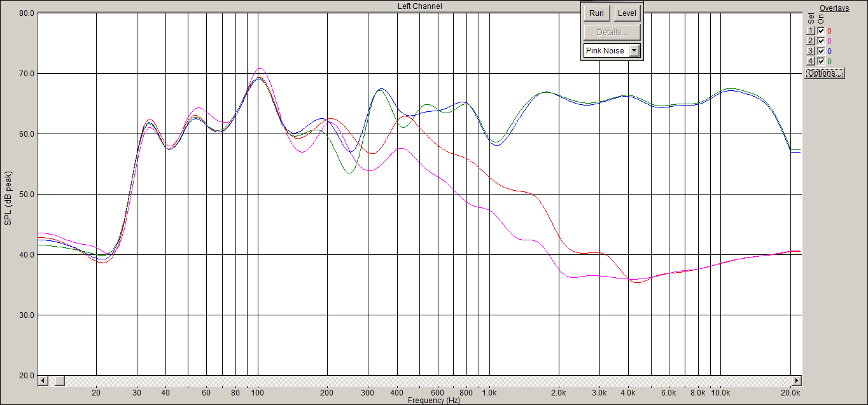Click the SPL (dB peak) axis label

click(8, 198)
